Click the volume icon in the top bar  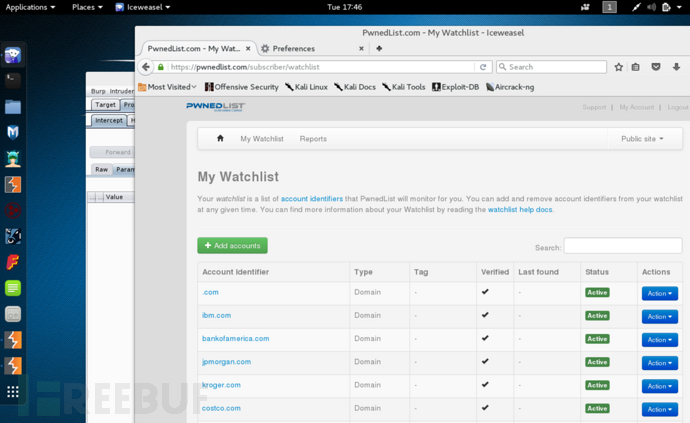pos(651,7)
